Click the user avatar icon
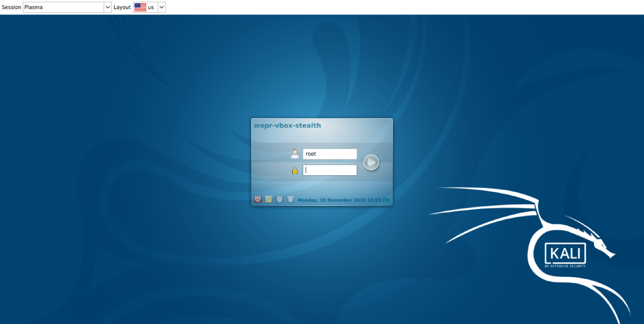The image size is (644, 324). click(295, 154)
